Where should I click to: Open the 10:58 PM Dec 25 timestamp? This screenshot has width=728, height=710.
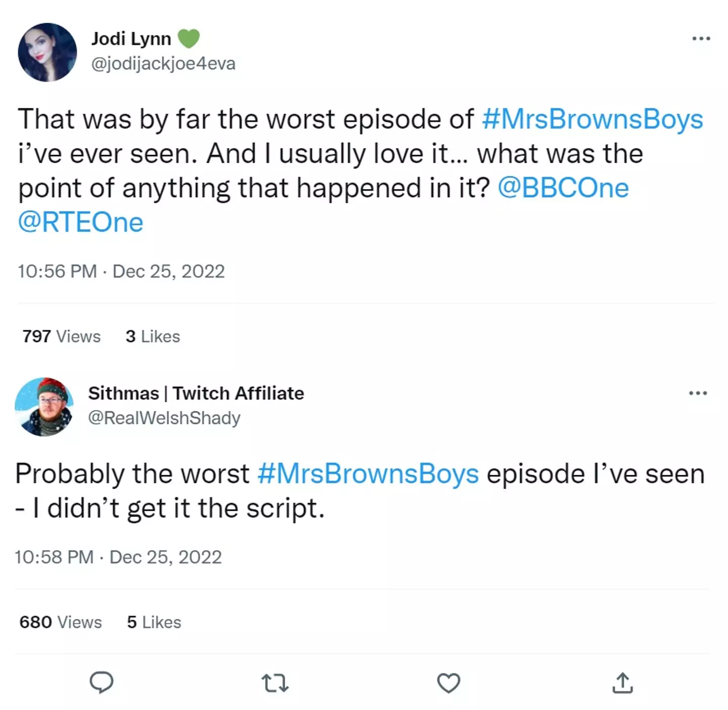[118, 557]
